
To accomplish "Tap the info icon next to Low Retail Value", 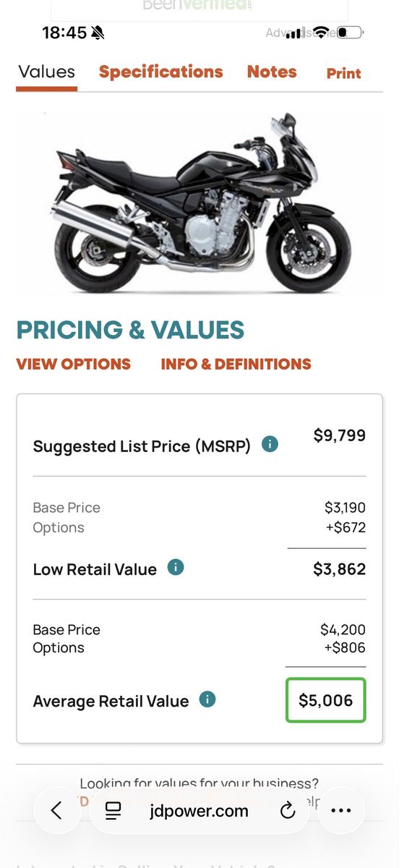I will click(175, 568).
